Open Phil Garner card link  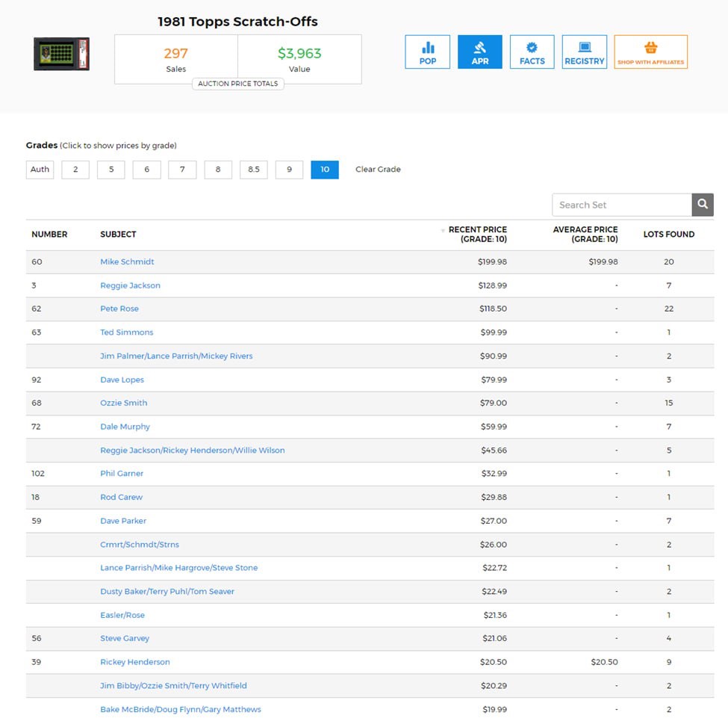pyautogui.click(x=122, y=474)
